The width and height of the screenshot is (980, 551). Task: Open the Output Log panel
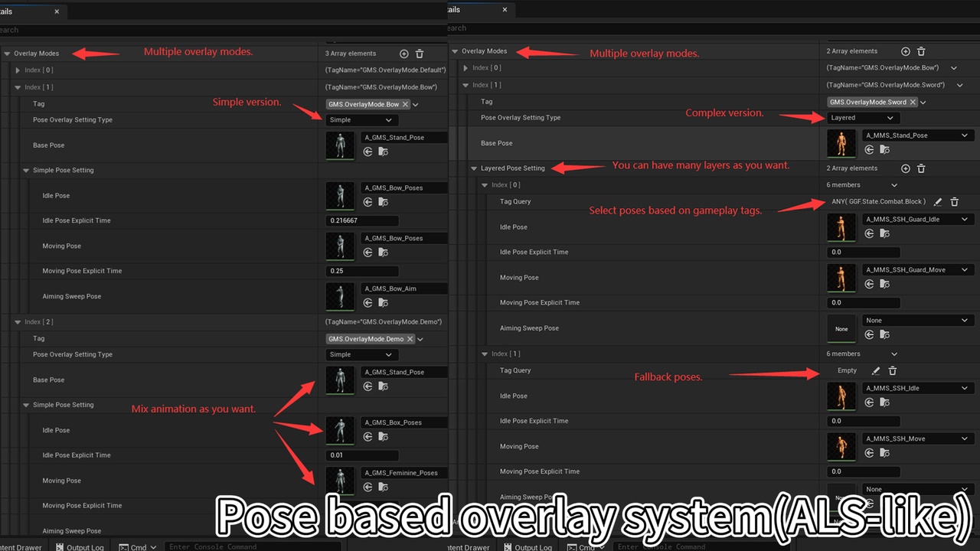pos(84,546)
